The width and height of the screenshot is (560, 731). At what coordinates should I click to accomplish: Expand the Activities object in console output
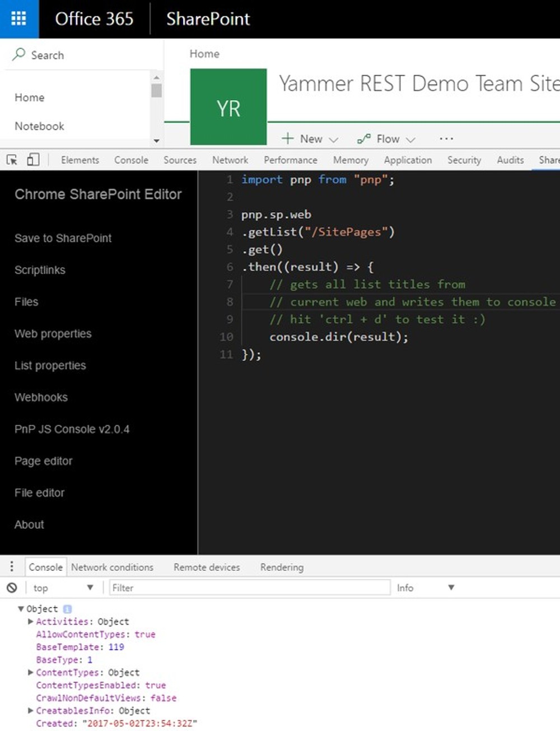(30, 622)
